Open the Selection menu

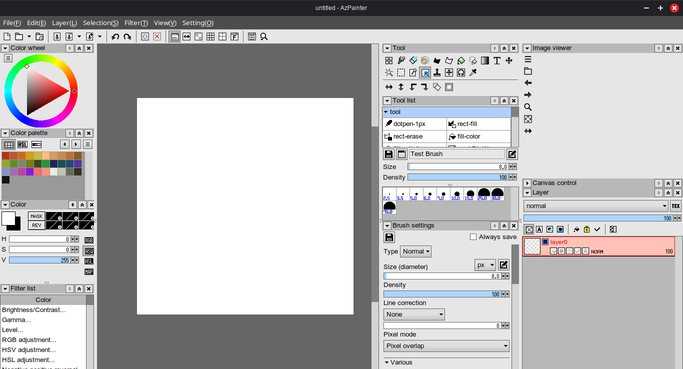pyautogui.click(x=100, y=23)
